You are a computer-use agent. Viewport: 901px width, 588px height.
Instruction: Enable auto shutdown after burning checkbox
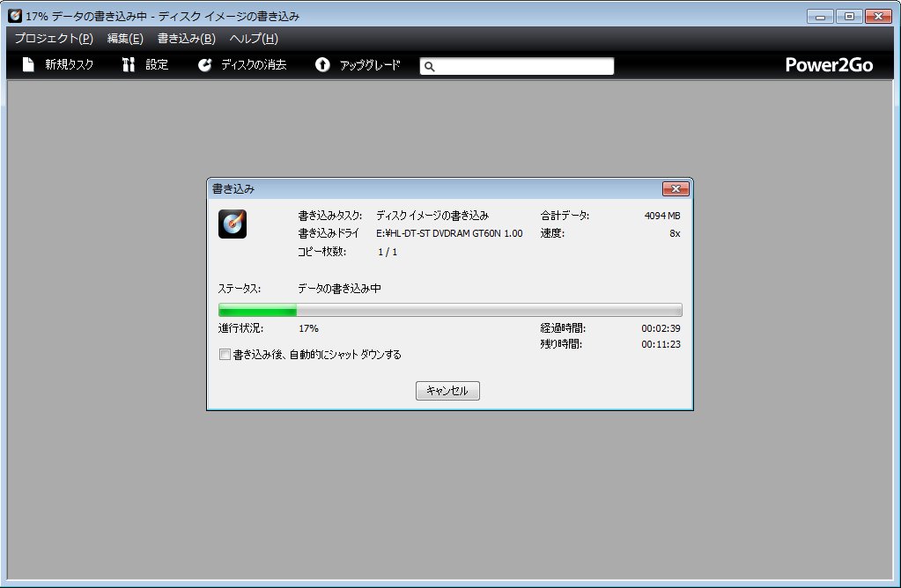[225, 354]
